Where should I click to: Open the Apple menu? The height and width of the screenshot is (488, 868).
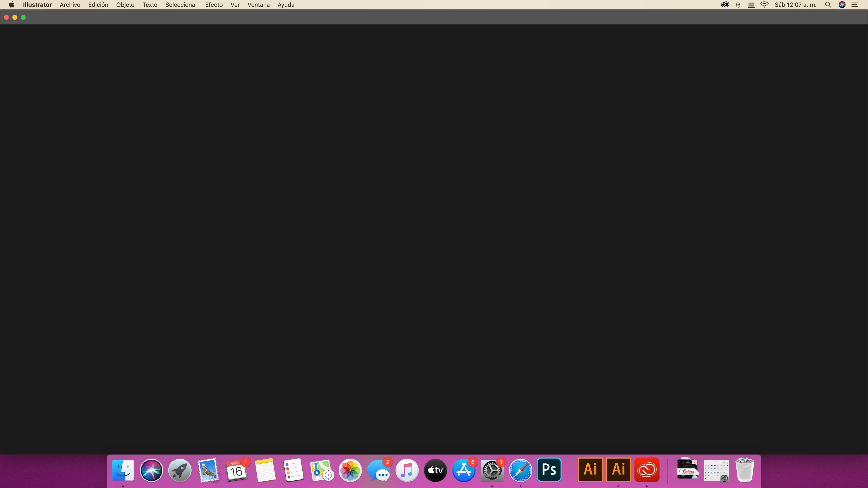(11, 5)
